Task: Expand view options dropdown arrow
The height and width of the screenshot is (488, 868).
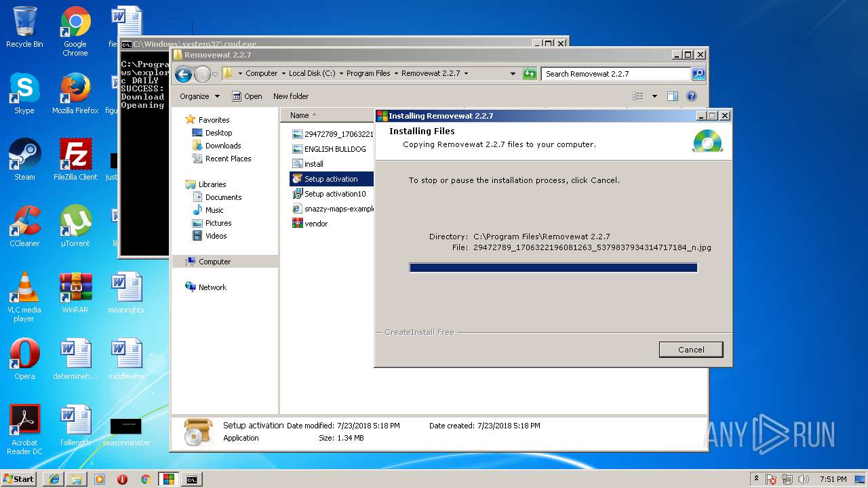Action: click(654, 96)
